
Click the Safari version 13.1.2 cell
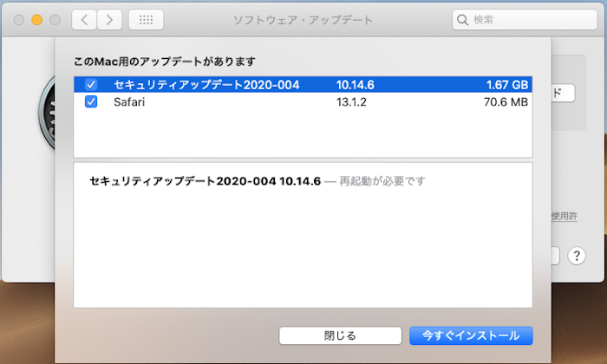pyautogui.click(x=353, y=101)
